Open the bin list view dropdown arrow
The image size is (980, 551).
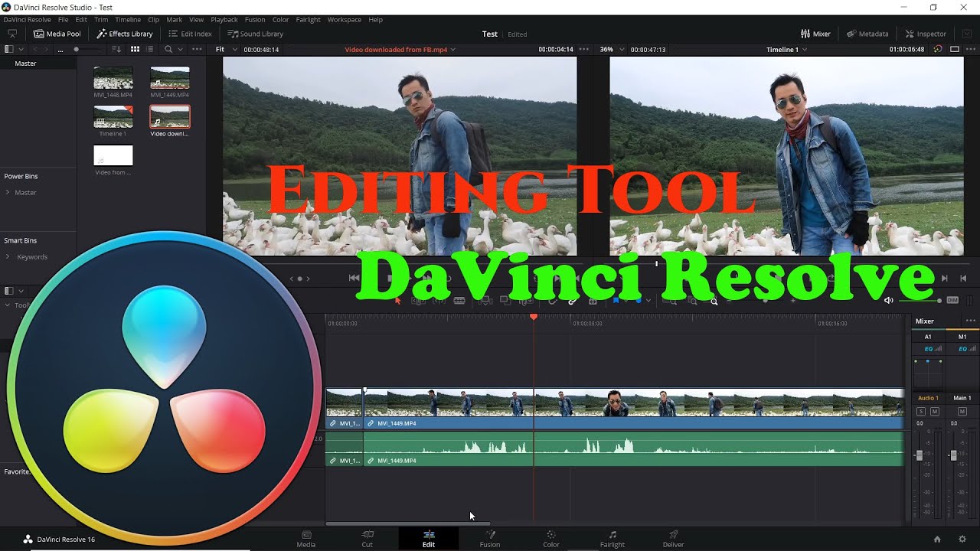pyautogui.click(x=20, y=49)
